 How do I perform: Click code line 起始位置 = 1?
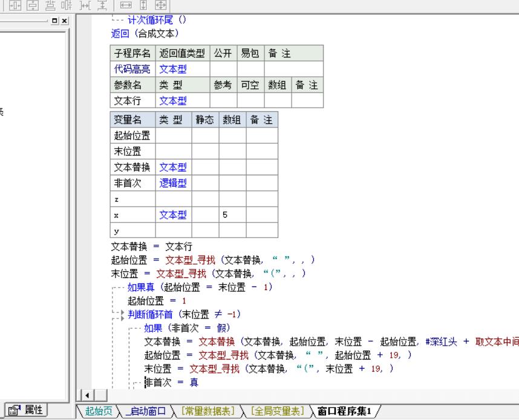coord(157,300)
